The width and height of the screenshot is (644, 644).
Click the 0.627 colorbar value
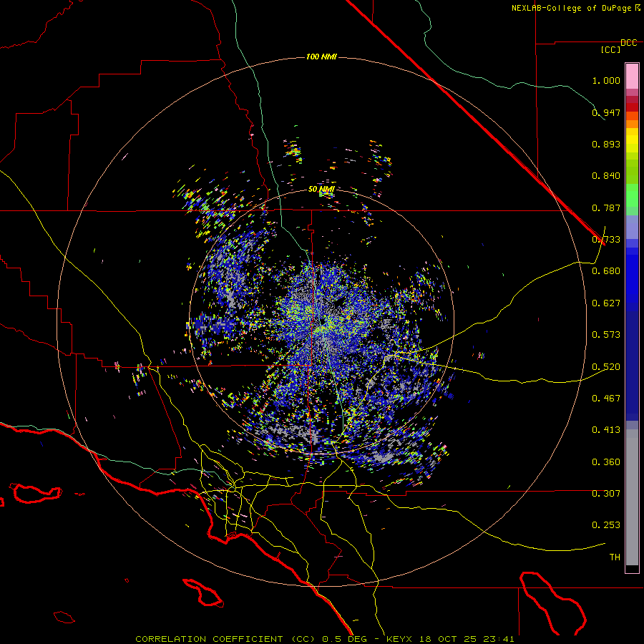(606, 303)
